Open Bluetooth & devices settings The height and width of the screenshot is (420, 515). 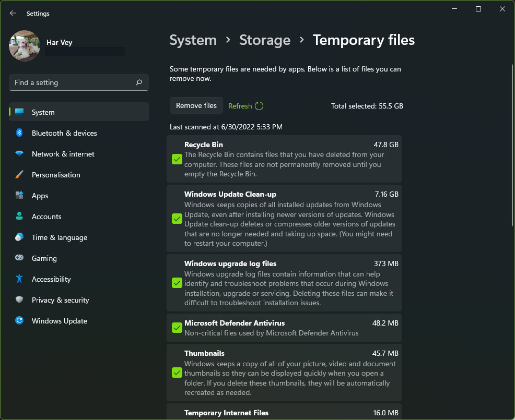point(79,133)
